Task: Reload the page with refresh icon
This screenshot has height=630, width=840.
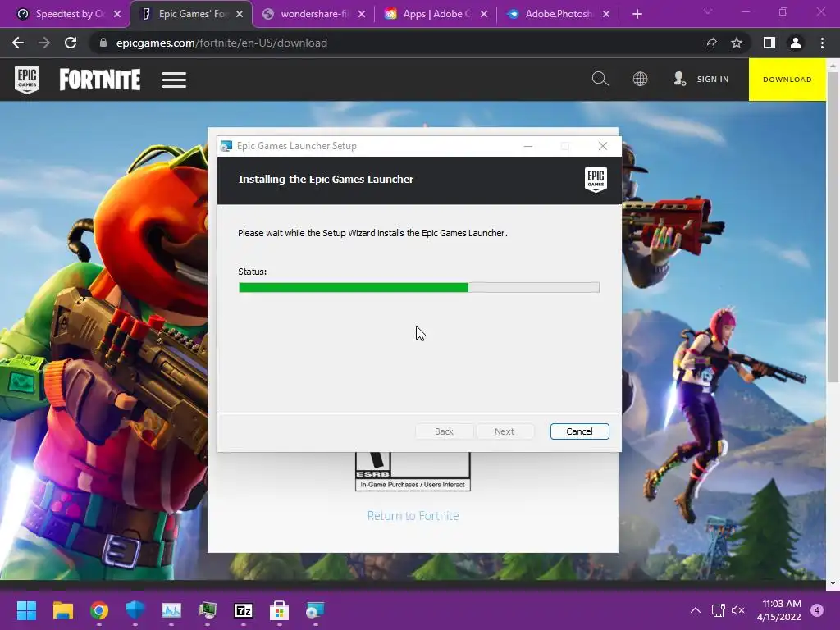Action: pos(71,43)
